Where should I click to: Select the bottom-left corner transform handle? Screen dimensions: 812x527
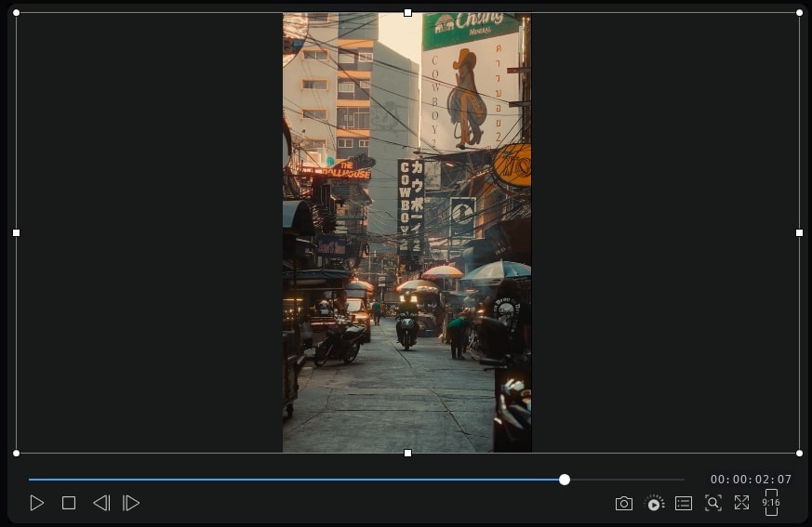click(16, 453)
